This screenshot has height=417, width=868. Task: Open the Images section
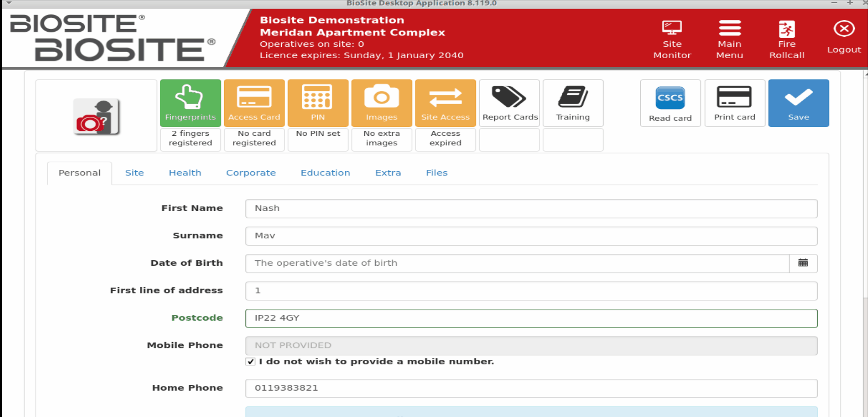point(382,103)
